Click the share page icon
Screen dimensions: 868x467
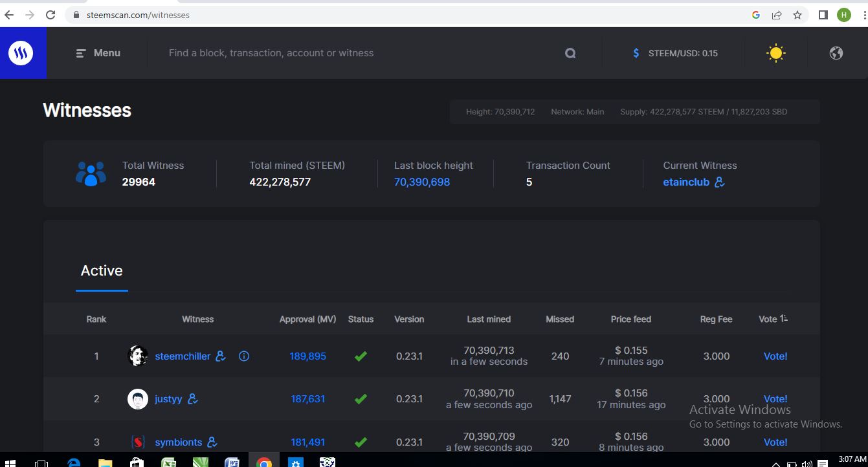click(x=777, y=15)
